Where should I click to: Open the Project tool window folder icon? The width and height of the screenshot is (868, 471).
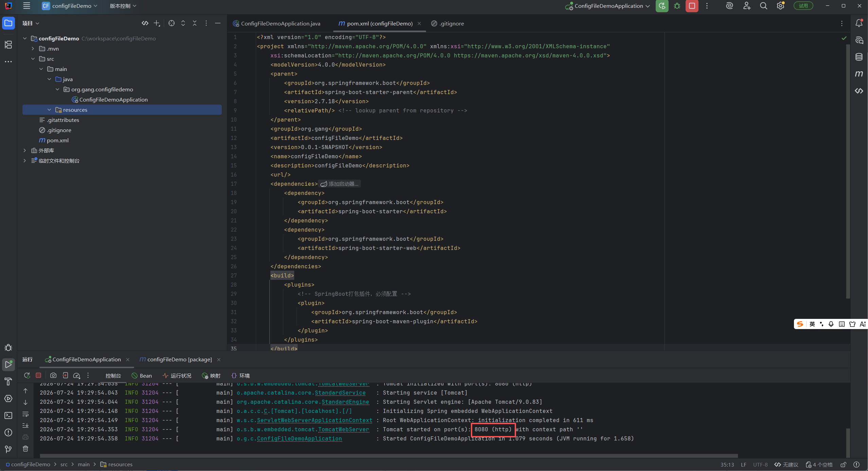coord(8,23)
